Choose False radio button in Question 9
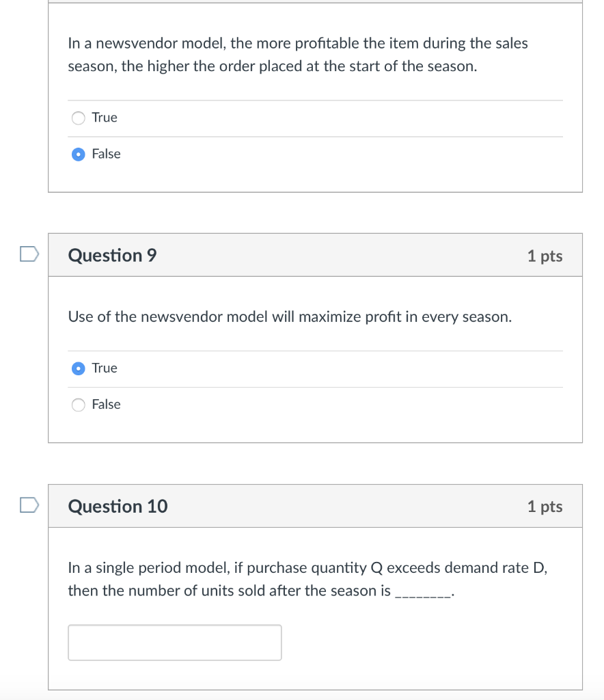Image resolution: width=604 pixels, height=700 pixels. (x=79, y=405)
